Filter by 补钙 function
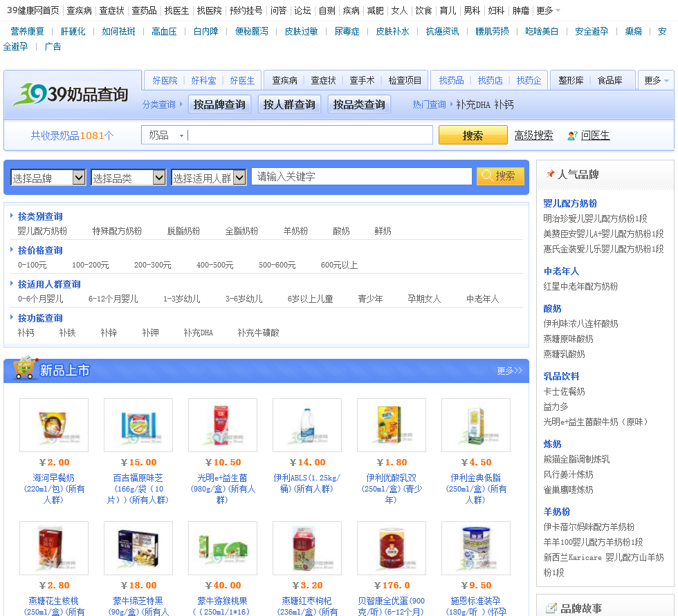This screenshot has width=678, height=616. 26,333
